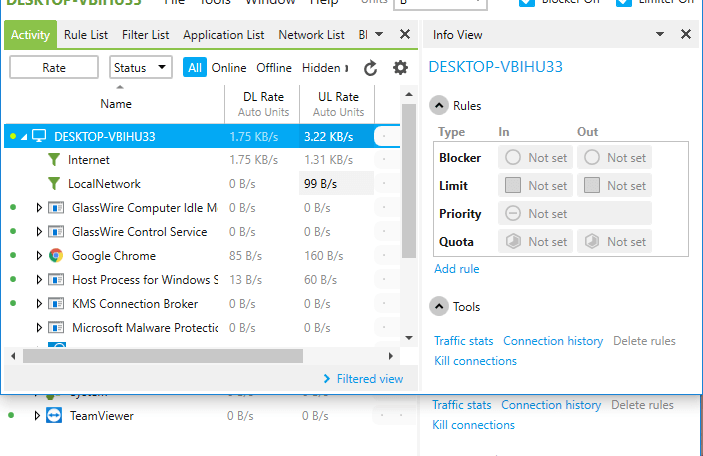Expand the Google Chrome tree row
The height and width of the screenshot is (456, 703).
click(x=39, y=256)
